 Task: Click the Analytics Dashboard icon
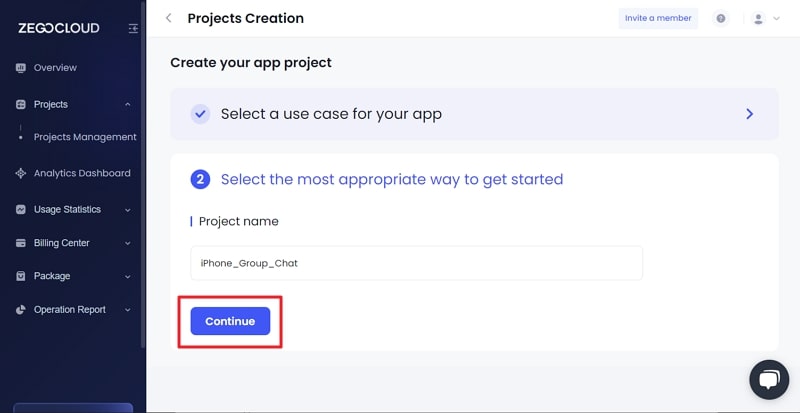point(21,173)
